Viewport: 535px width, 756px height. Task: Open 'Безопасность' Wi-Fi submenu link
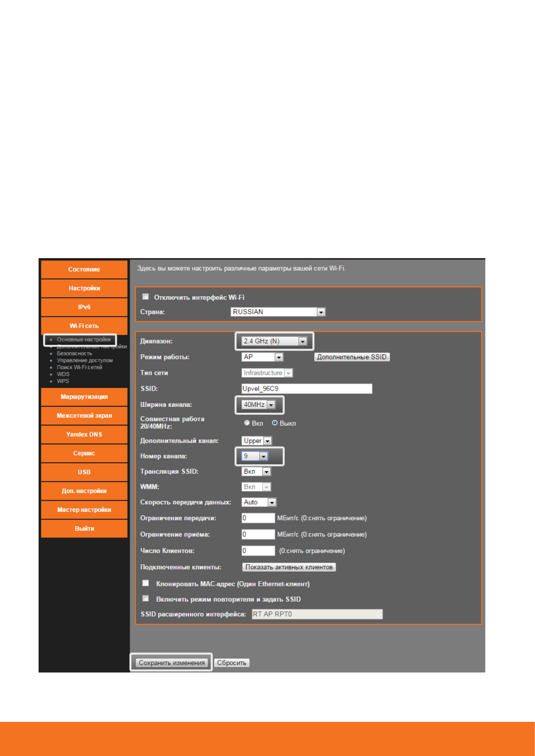[75, 354]
